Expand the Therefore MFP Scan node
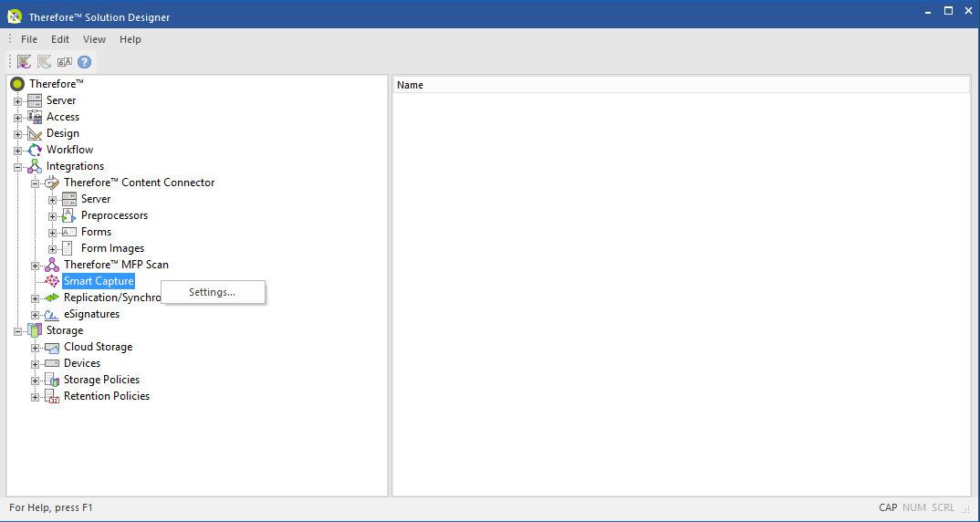The height and width of the screenshot is (522, 980). pyautogui.click(x=35, y=266)
